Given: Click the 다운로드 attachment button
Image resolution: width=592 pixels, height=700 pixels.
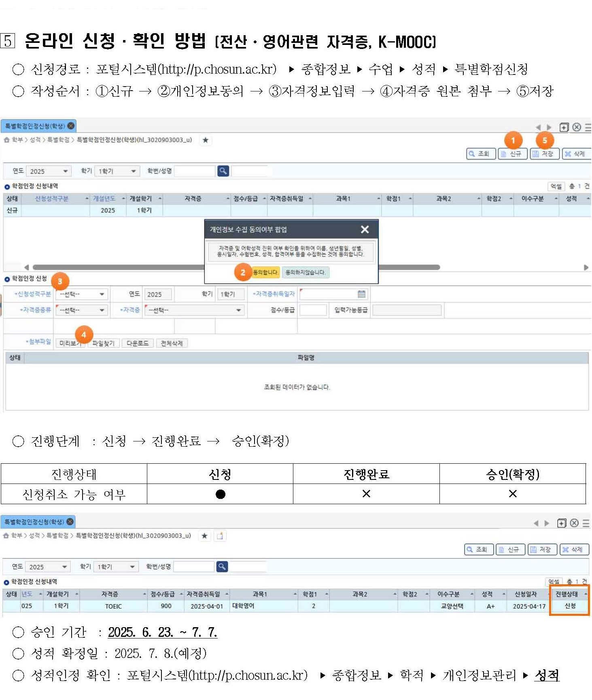Looking at the screenshot, I should click(137, 344).
